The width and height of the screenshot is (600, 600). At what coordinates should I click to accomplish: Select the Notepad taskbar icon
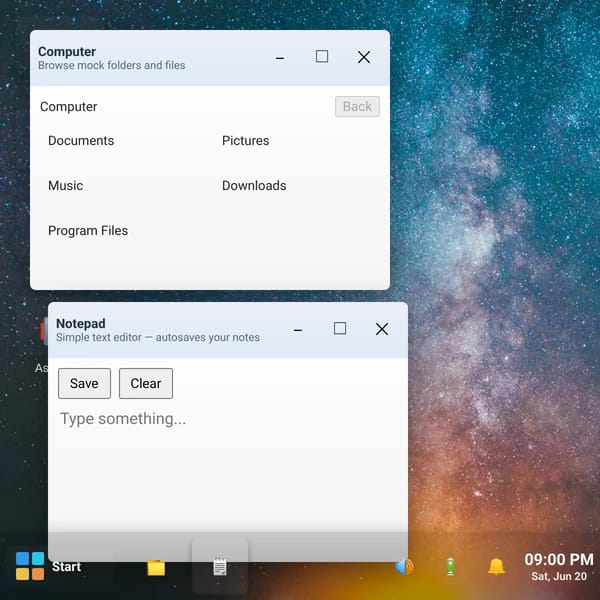220,567
